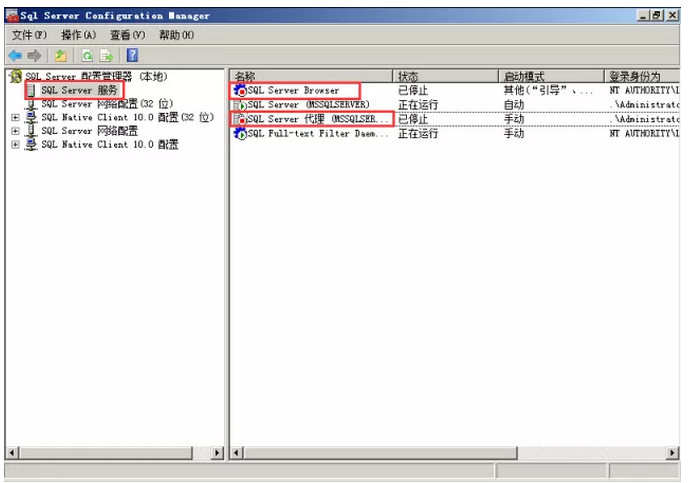The width and height of the screenshot is (692, 483).
Task: Expand SQL Native Client 10.0 配置 (32 位) node
Action: (x=15, y=117)
